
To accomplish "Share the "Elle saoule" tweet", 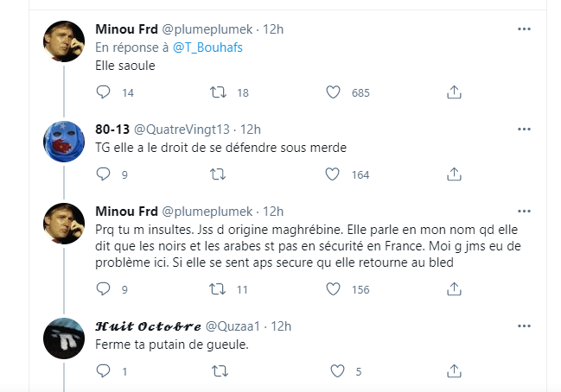I will 452,92.
